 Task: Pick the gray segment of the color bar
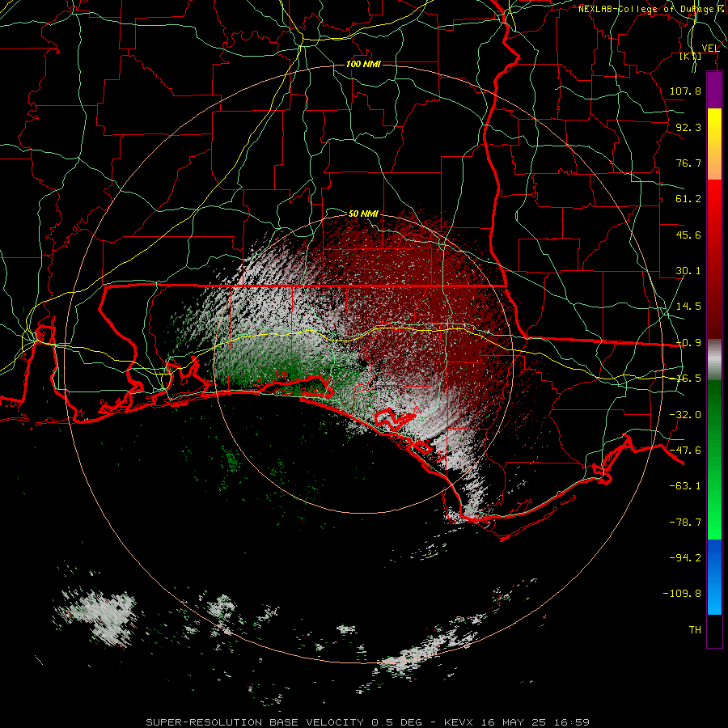point(714,359)
